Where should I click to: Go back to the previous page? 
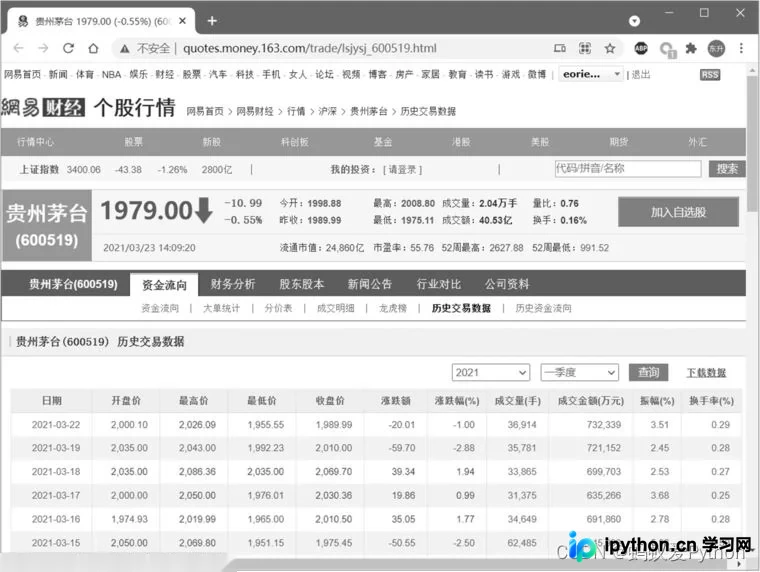pyautogui.click(x=18, y=48)
